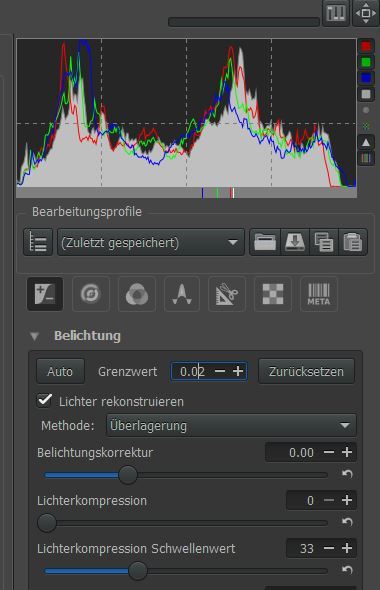Image resolution: width=380 pixels, height=590 pixels.
Task: Toggle the green histogram channel
Action: (x=366, y=62)
